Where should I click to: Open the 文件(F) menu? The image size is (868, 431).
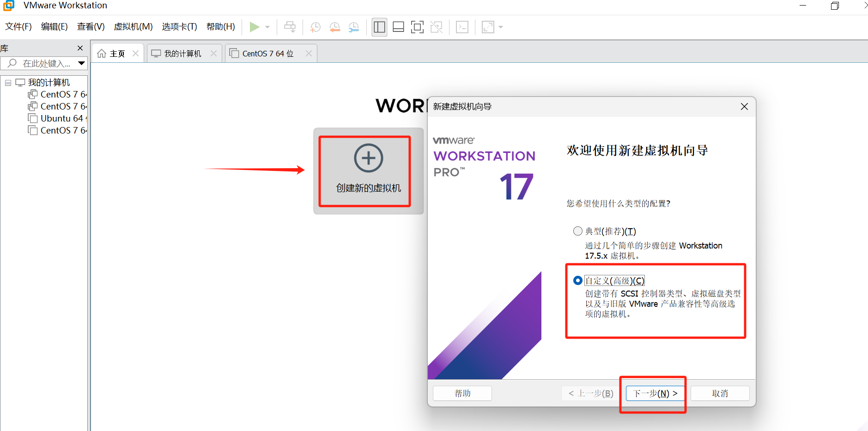pos(18,27)
